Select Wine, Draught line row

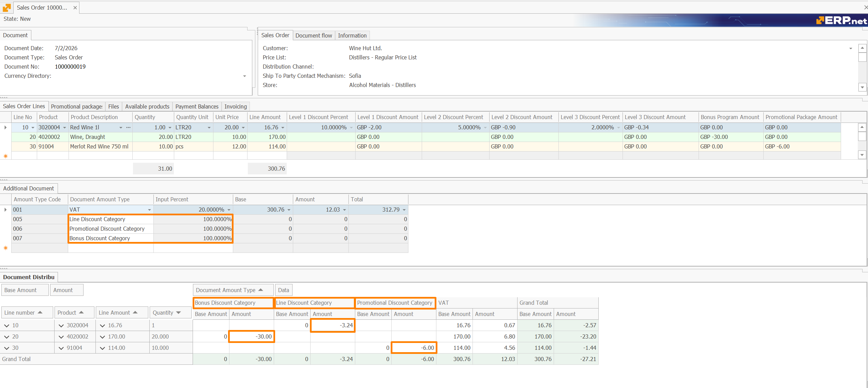(x=426, y=137)
